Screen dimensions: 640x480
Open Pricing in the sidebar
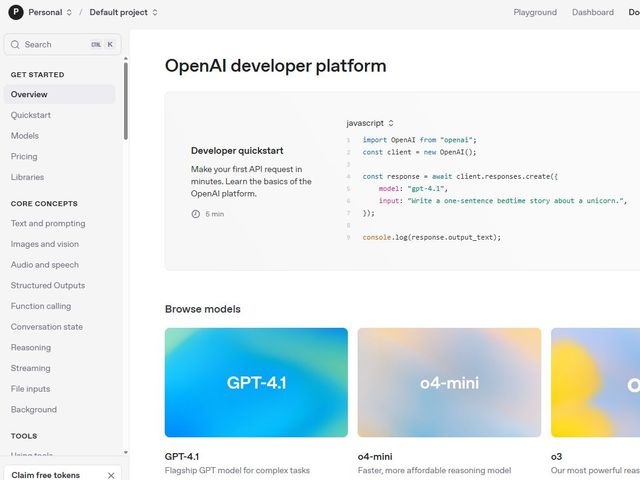(x=24, y=156)
